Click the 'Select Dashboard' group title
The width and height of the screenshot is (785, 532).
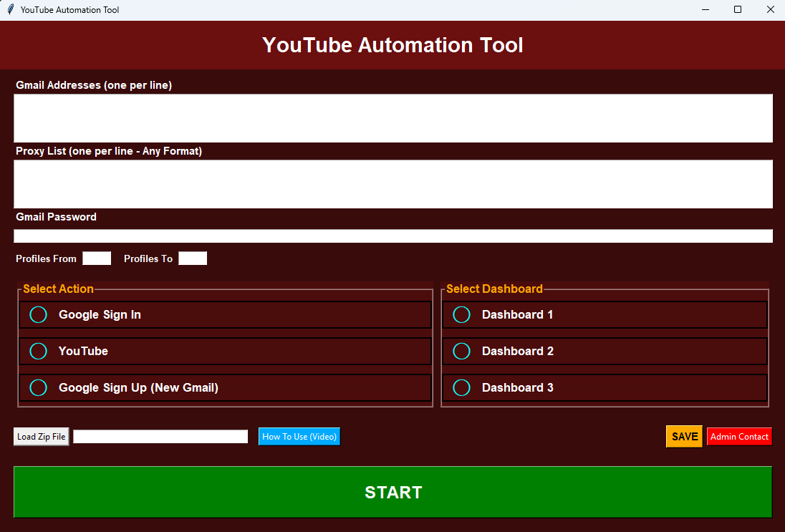[494, 289]
